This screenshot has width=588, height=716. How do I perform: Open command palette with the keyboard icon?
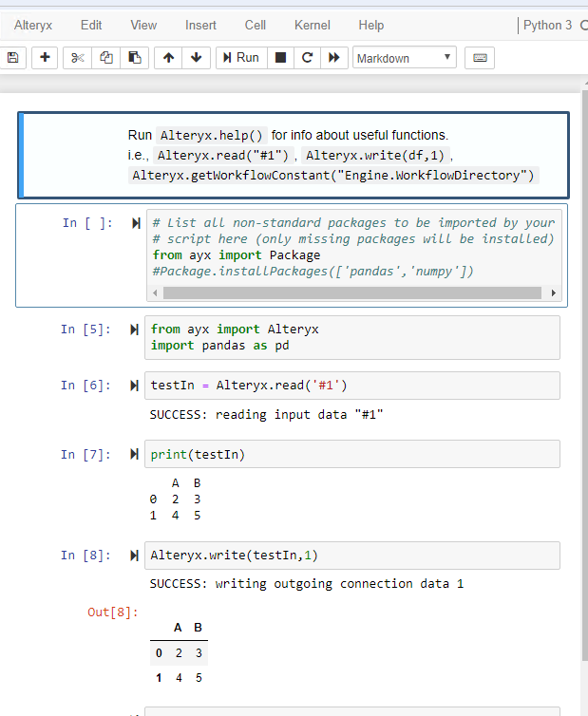[480, 58]
